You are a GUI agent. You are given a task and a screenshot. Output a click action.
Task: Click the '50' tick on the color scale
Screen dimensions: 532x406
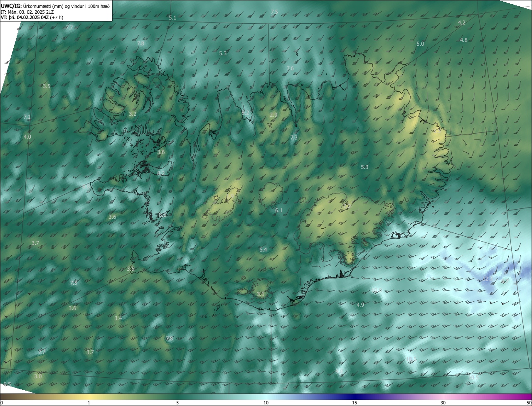529,403
